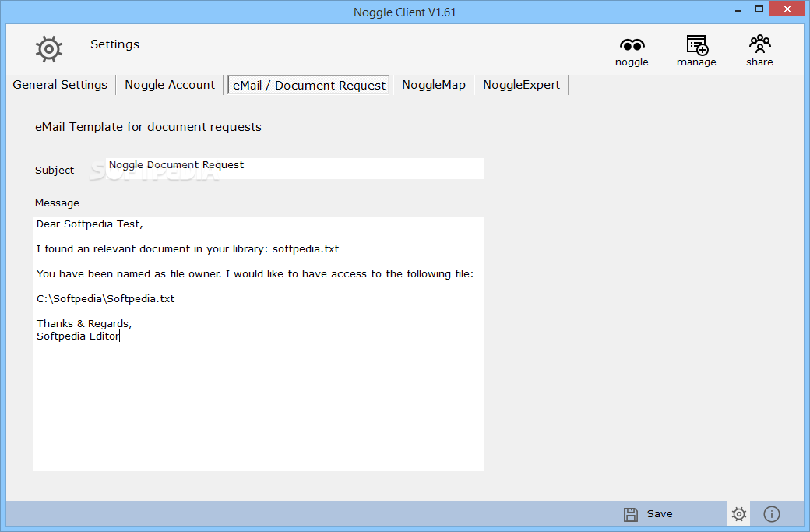Click the floppy disk Save icon
Screen dimensions: 810x532
click(x=630, y=514)
